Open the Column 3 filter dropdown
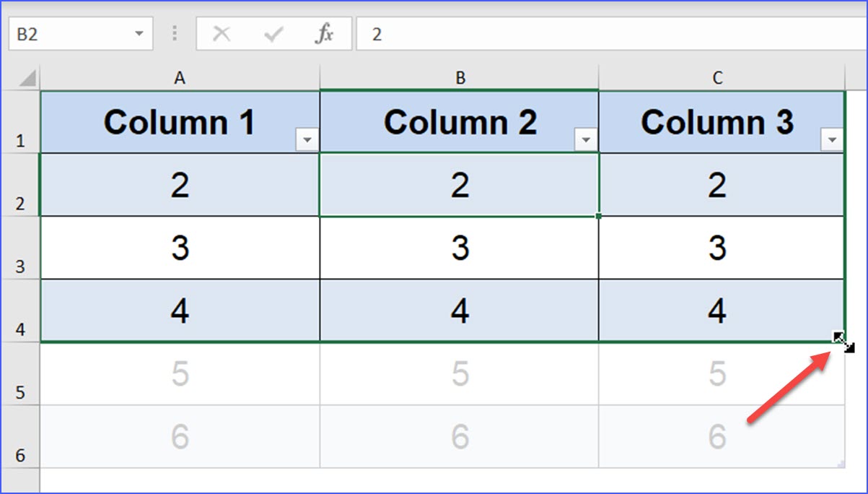This screenshot has height=494, width=868. click(x=831, y=139)
